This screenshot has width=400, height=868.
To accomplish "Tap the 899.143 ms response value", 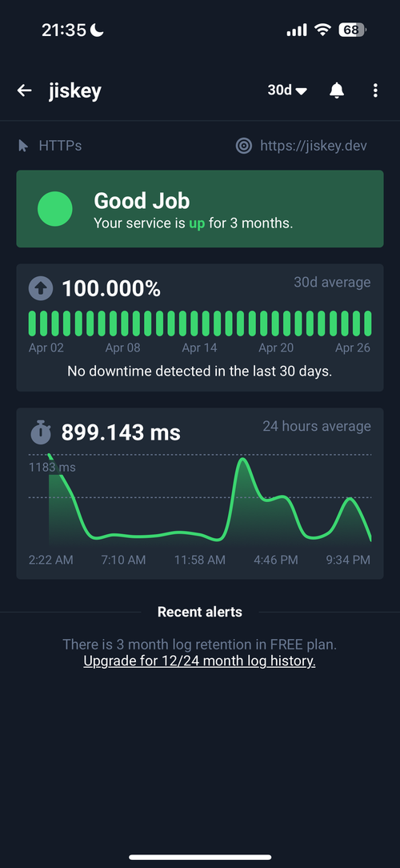I will click(x=121, y=432).
